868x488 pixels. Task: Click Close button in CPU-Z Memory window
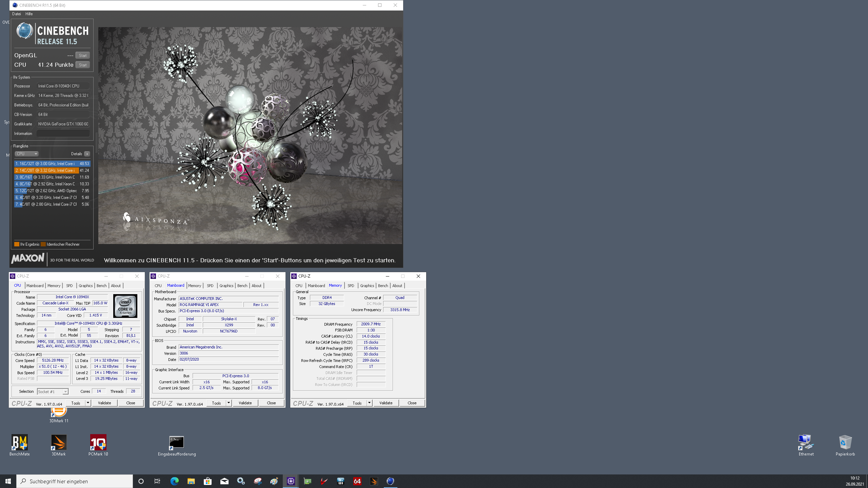412,403
